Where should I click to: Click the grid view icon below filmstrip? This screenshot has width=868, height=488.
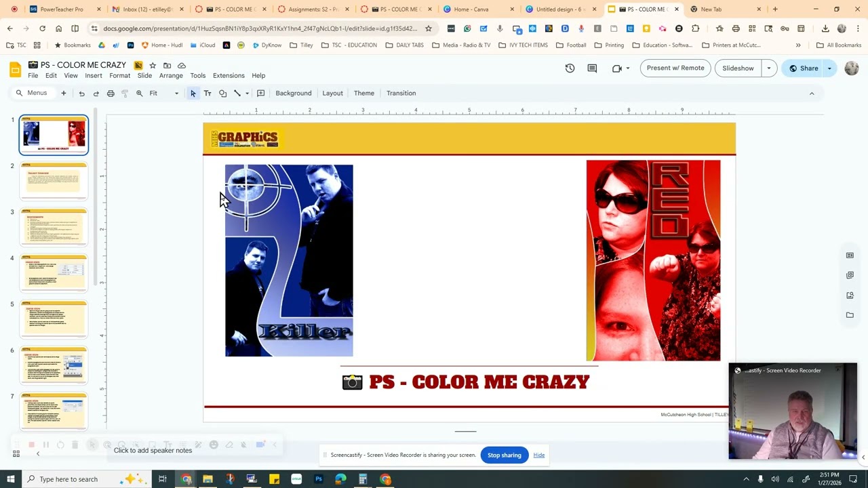(16, 453)
